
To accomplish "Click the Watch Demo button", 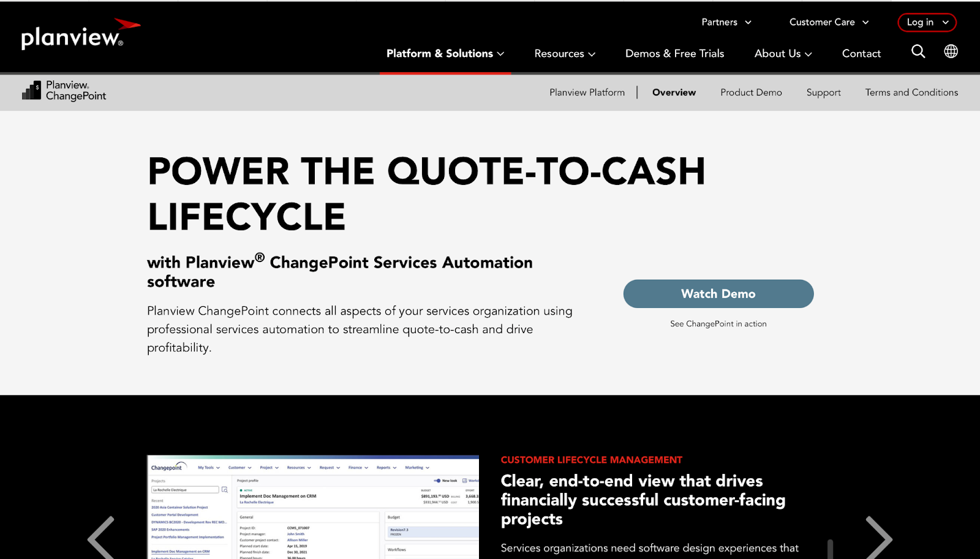I will point(718,293).
